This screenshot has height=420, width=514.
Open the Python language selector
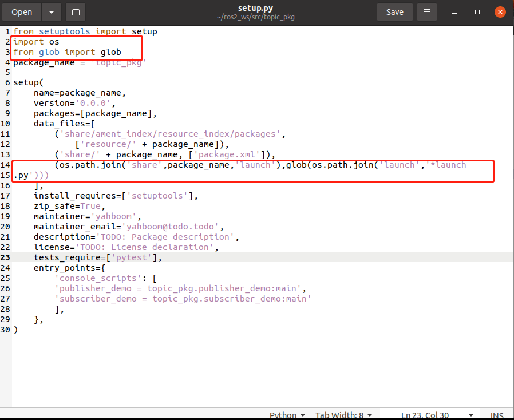coord(287,415)
